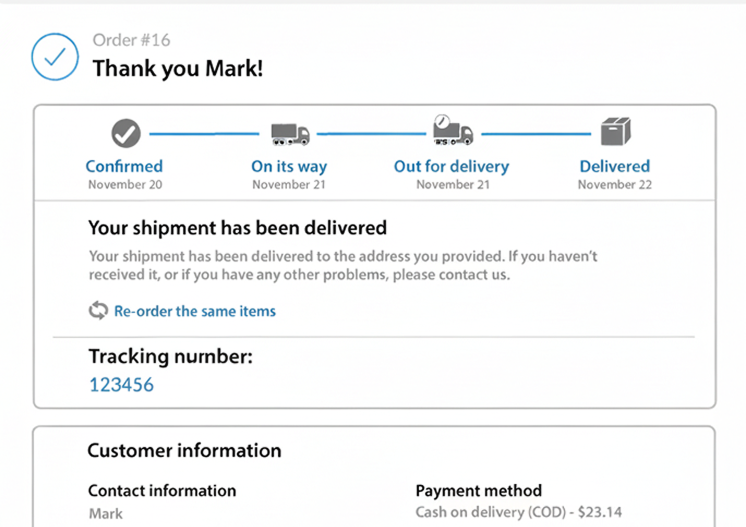Click the On its way truck icon
The image size is (746, 527).
[x=290, y=133]
